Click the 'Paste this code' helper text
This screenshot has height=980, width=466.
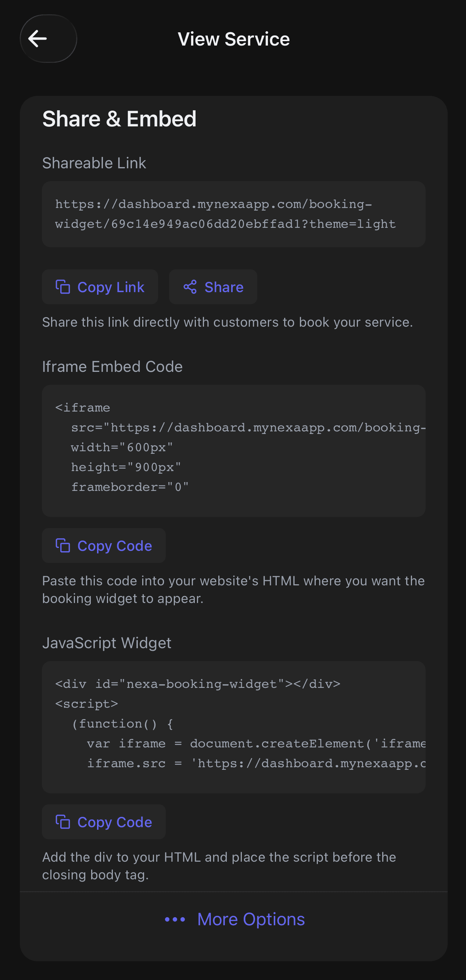233,590
